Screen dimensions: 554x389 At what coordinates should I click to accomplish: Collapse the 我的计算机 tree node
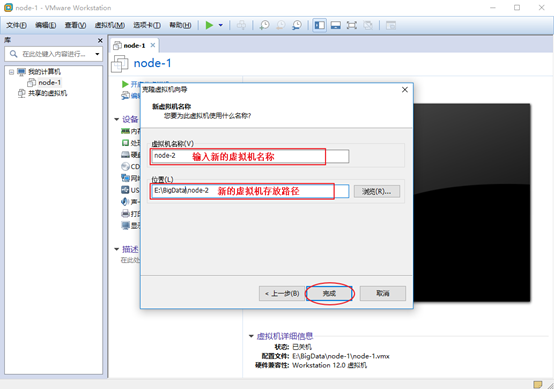coord(11,72)
